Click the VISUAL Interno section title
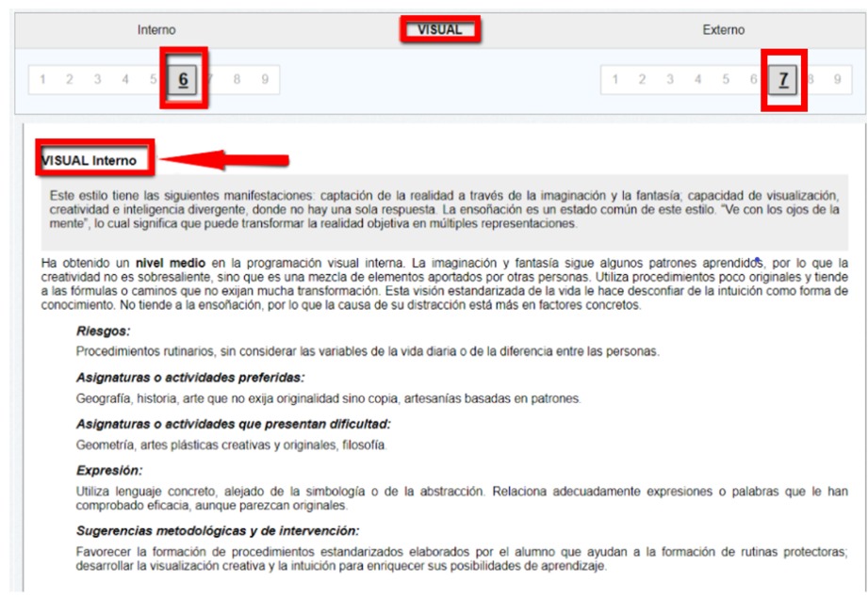Image resolution: width=868 pixels, height=599 pixels. point(96,160)
